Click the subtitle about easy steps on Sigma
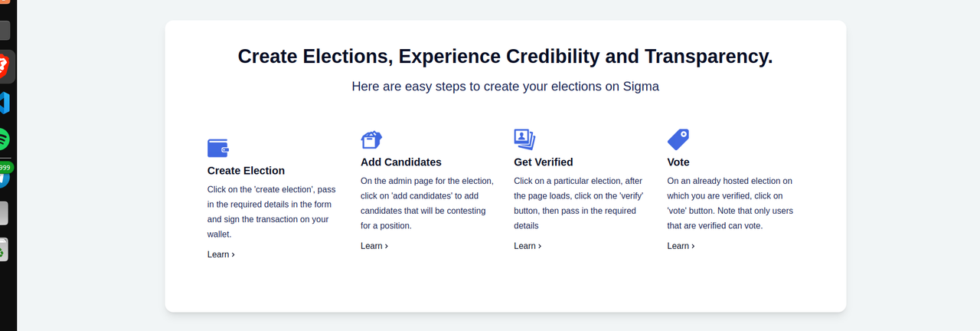 (x=505, y=87)
